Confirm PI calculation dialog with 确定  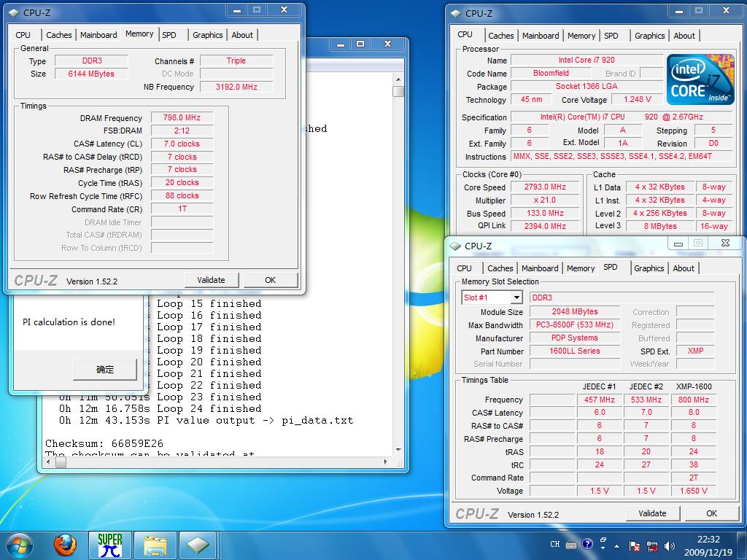pyautogui.click(x=105, y=369)
